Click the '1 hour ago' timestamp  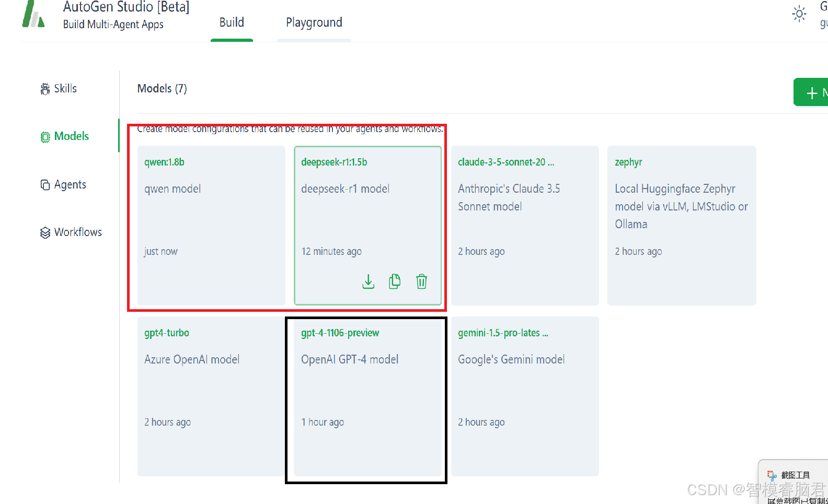click(323, 423)
